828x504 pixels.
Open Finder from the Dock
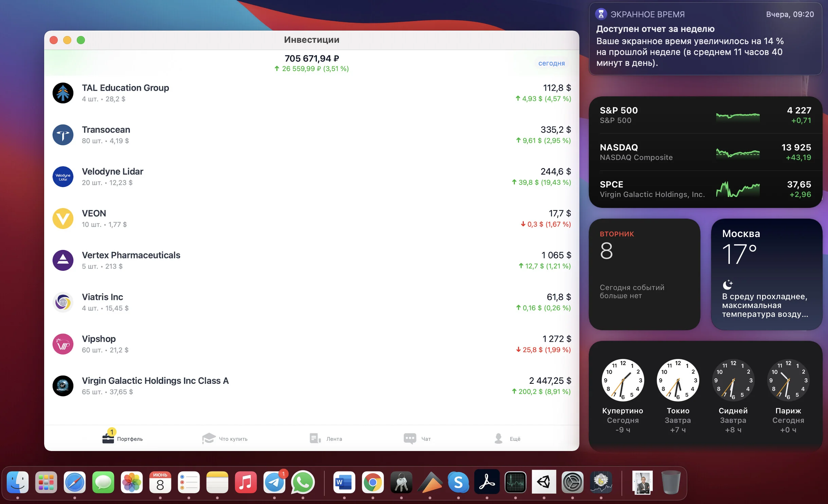pos(18,482)
